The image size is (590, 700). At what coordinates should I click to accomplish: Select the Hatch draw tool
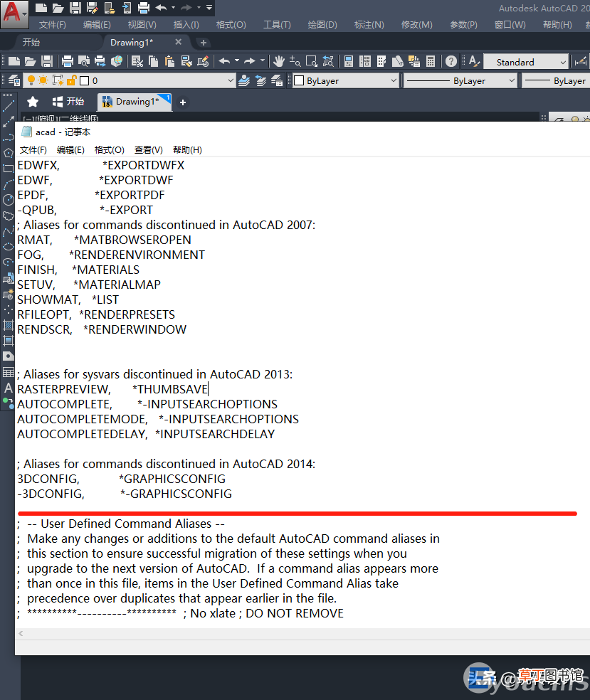click(x=8, y=325)
